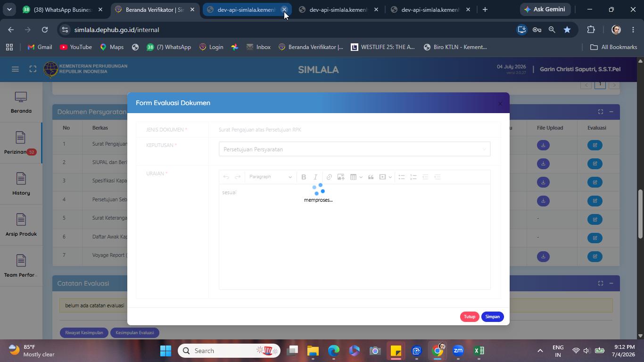Open Beranda in the sidebar
This screenshot has height=362, width=644.
click(21, 102)
